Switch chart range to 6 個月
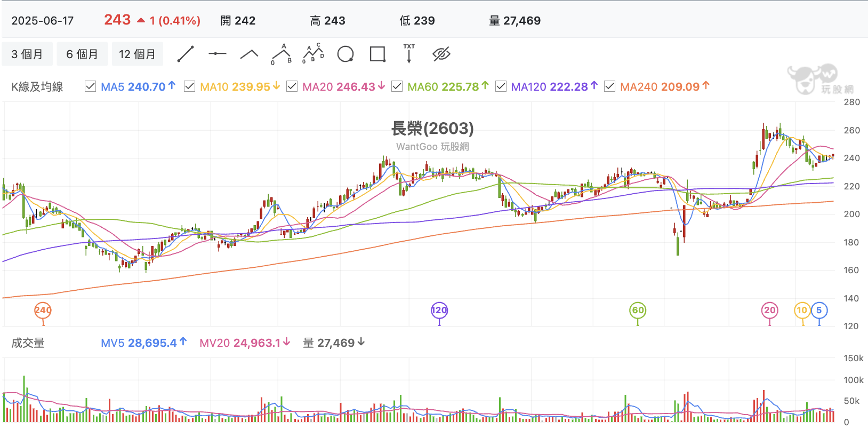This screenshot has width=868, height=429. (x=82, y=54)
